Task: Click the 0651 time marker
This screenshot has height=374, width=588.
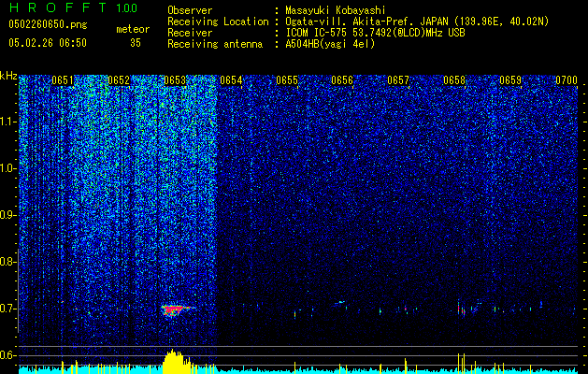Action: tap(63, 80)
